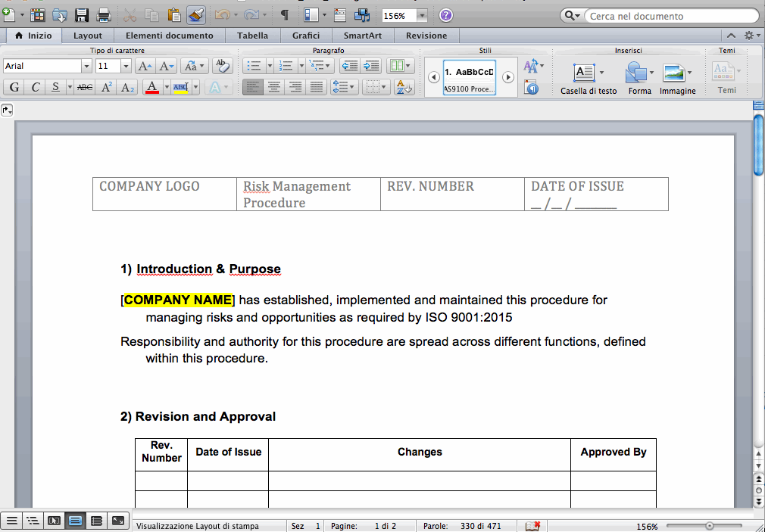Open the Tabella tab
This screenshot has height=532, width=765.
(x=253, y=36)
